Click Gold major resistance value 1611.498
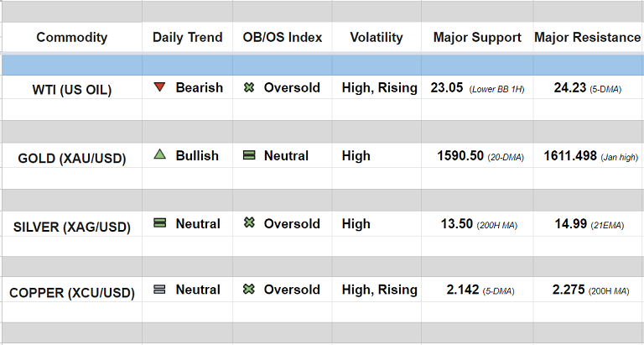 [x=570, y=155]
